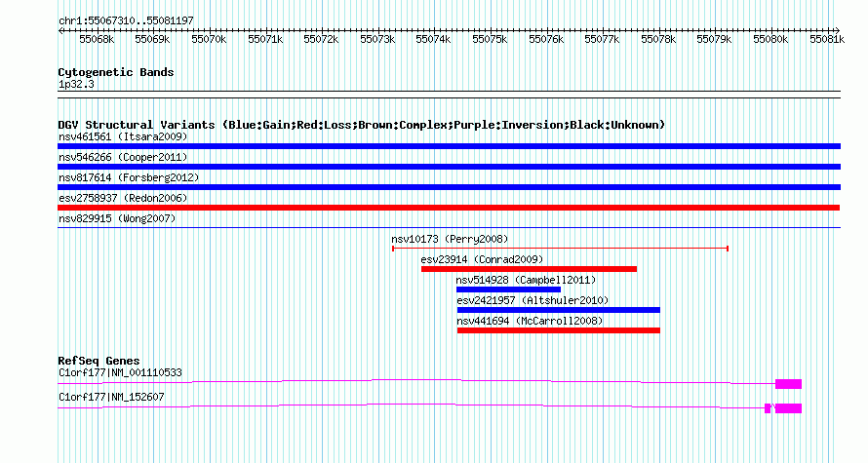Click the large exon box of NM_001110533
This screenshot has width=868, height=463.
(788, 384)
